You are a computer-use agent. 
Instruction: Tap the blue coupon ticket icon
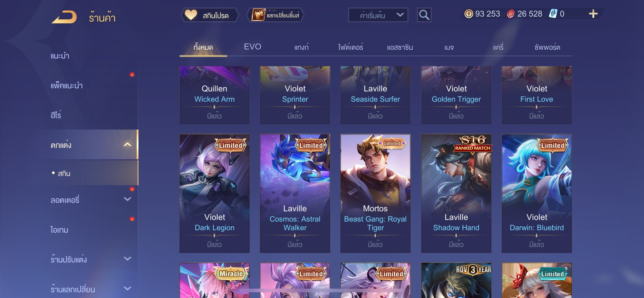pos(553,13)
